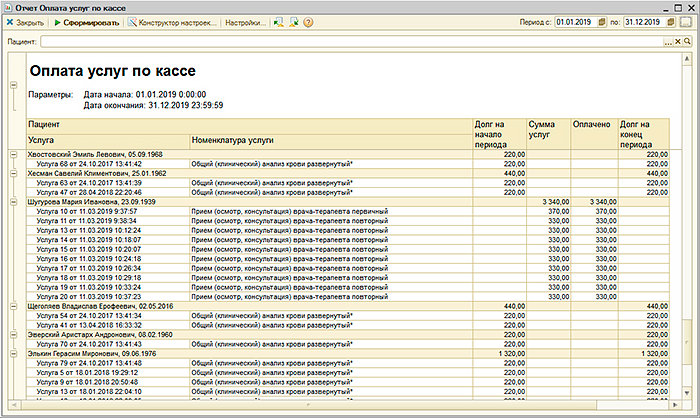The image size is (700, 418).
Task: Open Конструктор настроек
Action: [173, 22]
